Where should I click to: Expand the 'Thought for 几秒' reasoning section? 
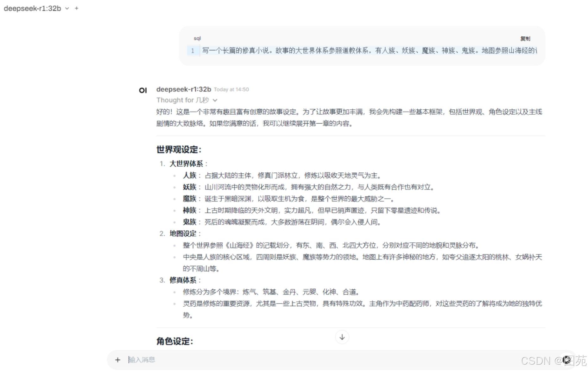183,100
